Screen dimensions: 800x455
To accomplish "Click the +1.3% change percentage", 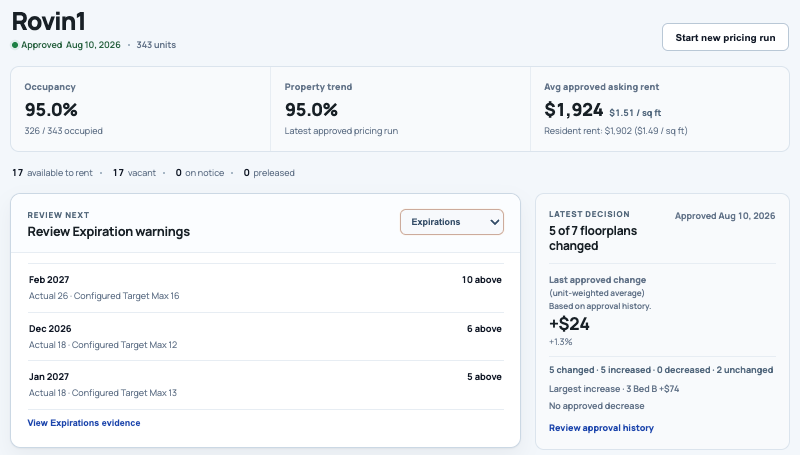I will pos(560,342).
